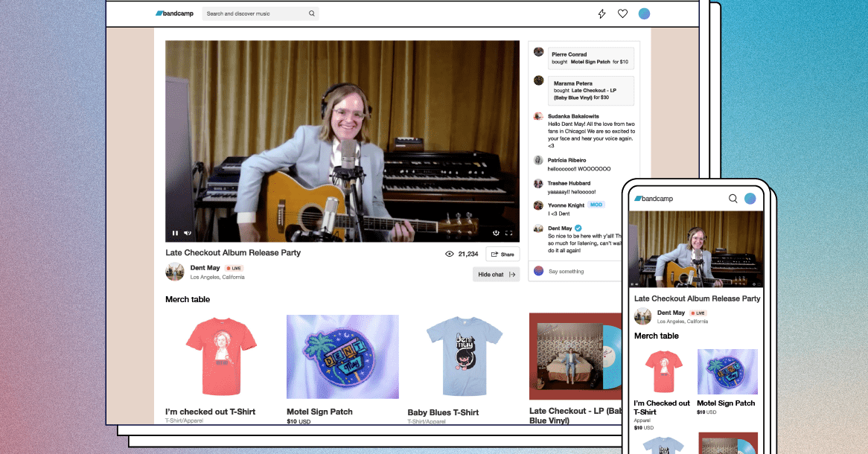
Task: Open the Motel Sign Patch title link on desktop
Action: tap(319, 412)
